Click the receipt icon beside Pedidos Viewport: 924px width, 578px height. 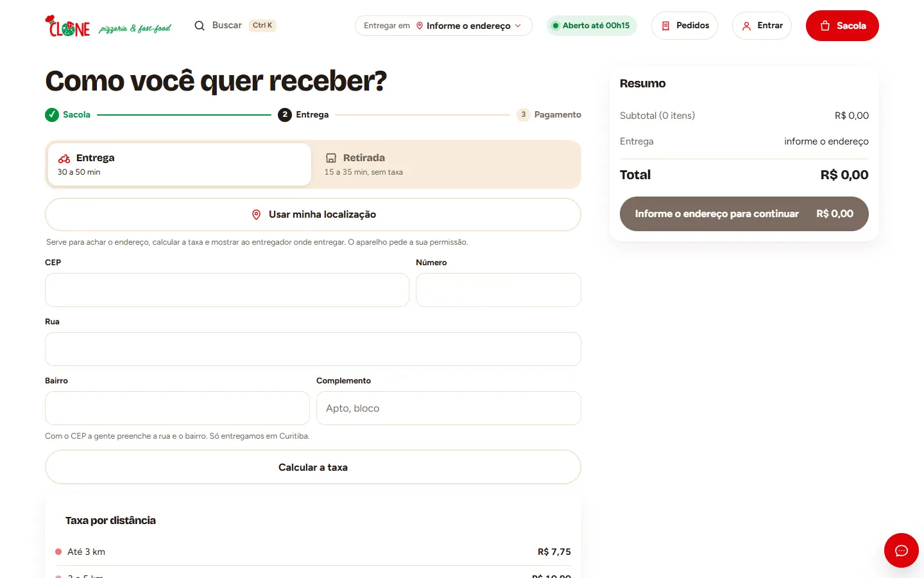coord(665,26)
